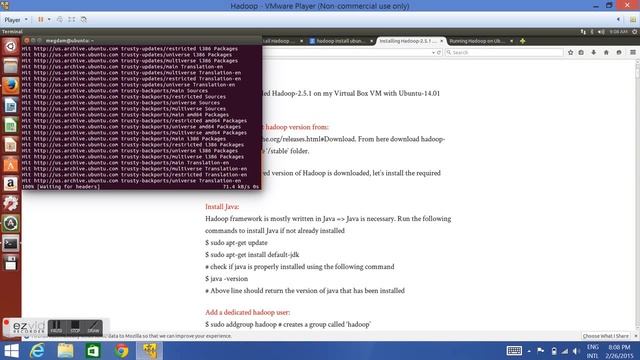Open LibreOffice Writer from the launcher
Image resolution: width=640 pixels, height=360 pixels.
pos(11,105)
